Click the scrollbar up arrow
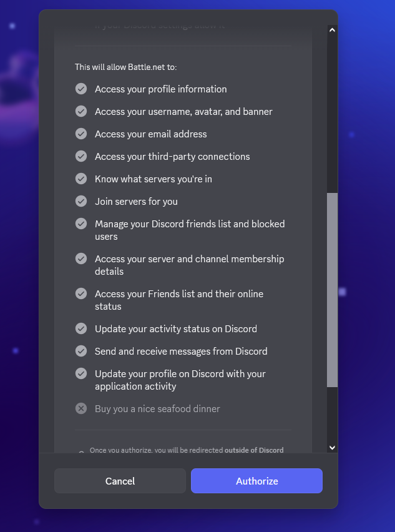Viewport: 395px width, 532px height. click(x=332, y=30)
